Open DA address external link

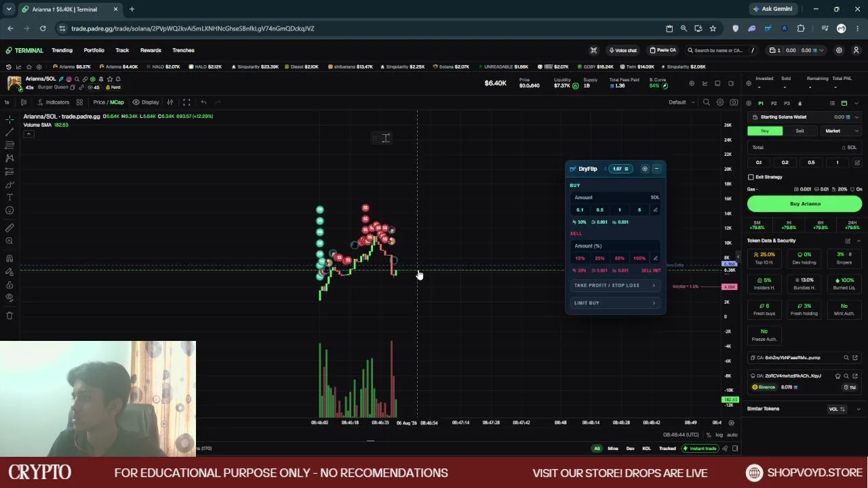(855, 376)
